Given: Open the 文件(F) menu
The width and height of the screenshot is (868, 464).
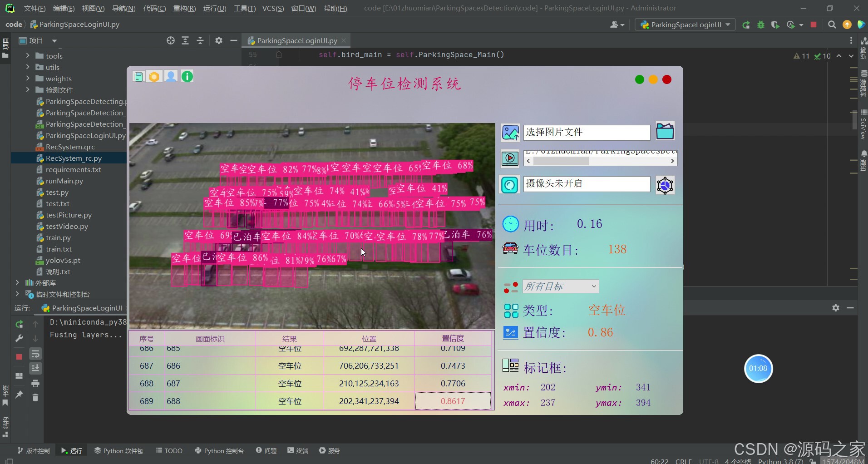Looking at the screenshot, I should [35, 8].
